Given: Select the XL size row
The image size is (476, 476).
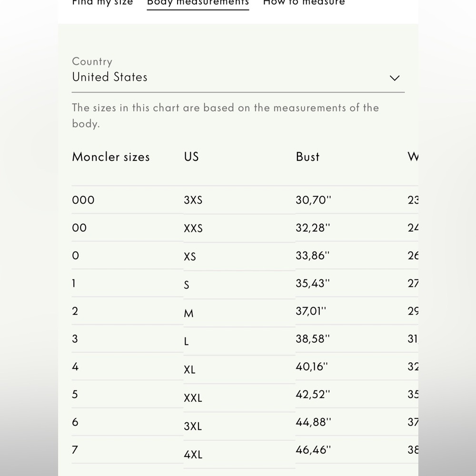Looking at the screenshot, I should tap(245, 367).
